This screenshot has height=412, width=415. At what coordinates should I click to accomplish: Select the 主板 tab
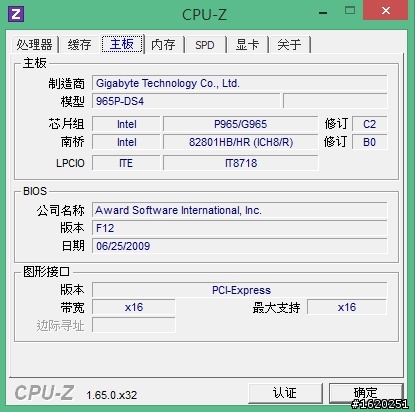(122, 44)
